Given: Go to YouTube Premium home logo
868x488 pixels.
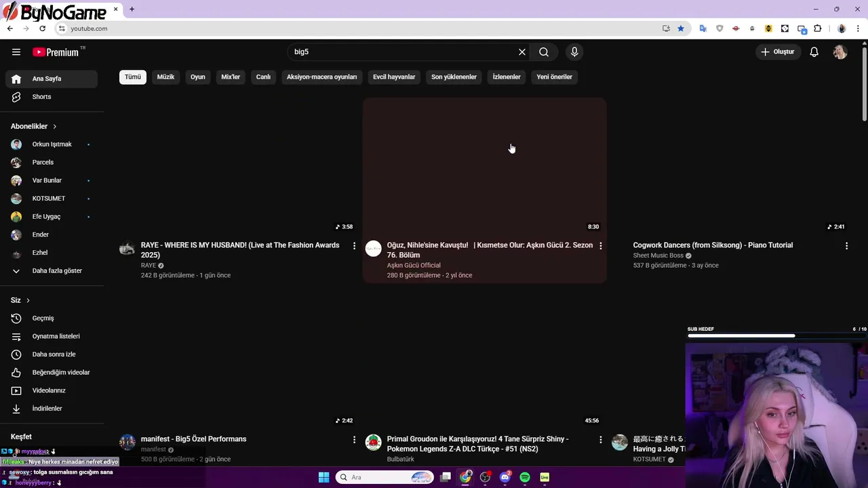Looking at the screenshot, I should [56, 52].
